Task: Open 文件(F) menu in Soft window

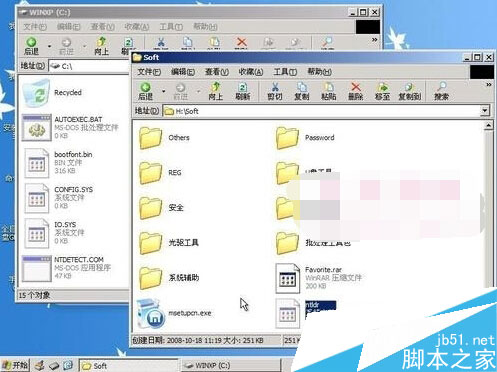Action: click(149, 71)
